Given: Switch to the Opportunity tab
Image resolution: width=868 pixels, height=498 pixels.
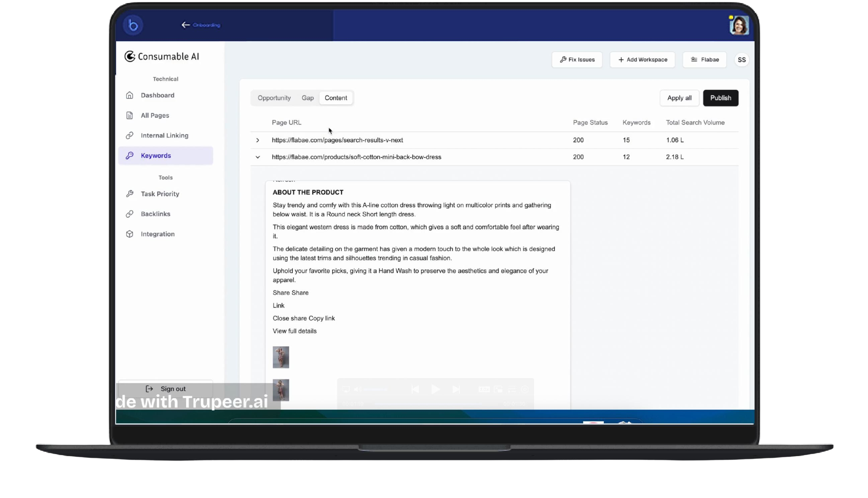Looking at the screenshot, I should click(274, 98).
